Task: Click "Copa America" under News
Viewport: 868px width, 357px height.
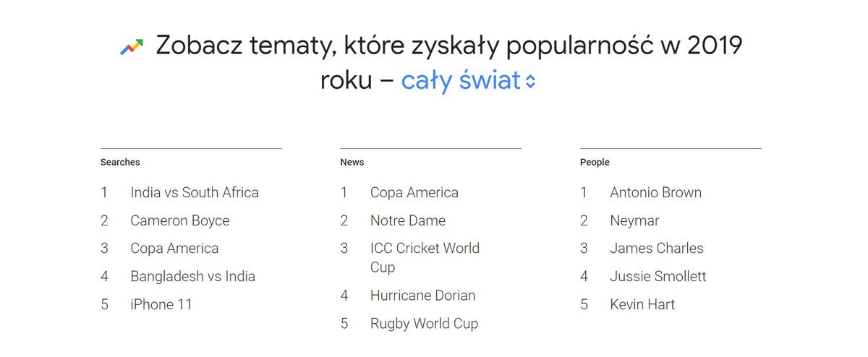Action: point(414,192)
